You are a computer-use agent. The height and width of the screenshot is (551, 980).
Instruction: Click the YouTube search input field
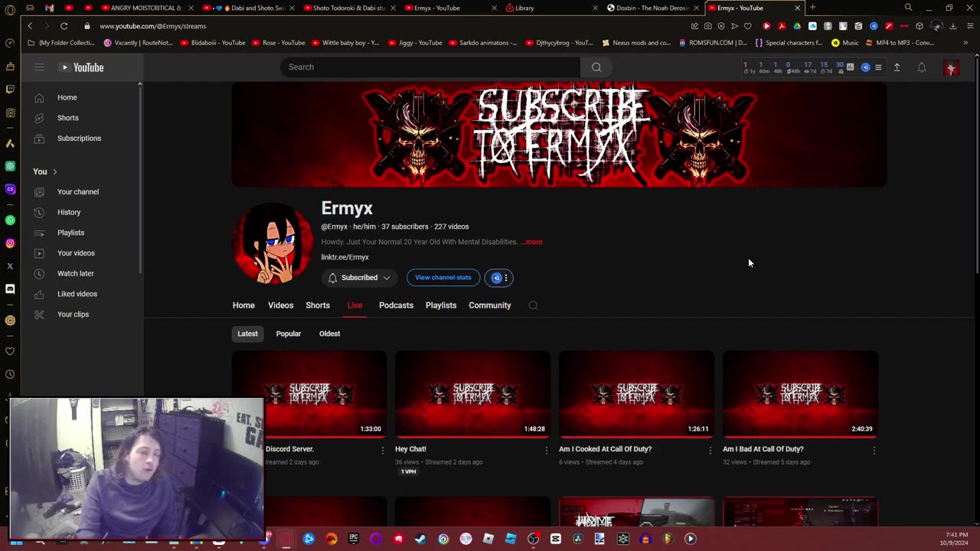click(x=430, y=67)
